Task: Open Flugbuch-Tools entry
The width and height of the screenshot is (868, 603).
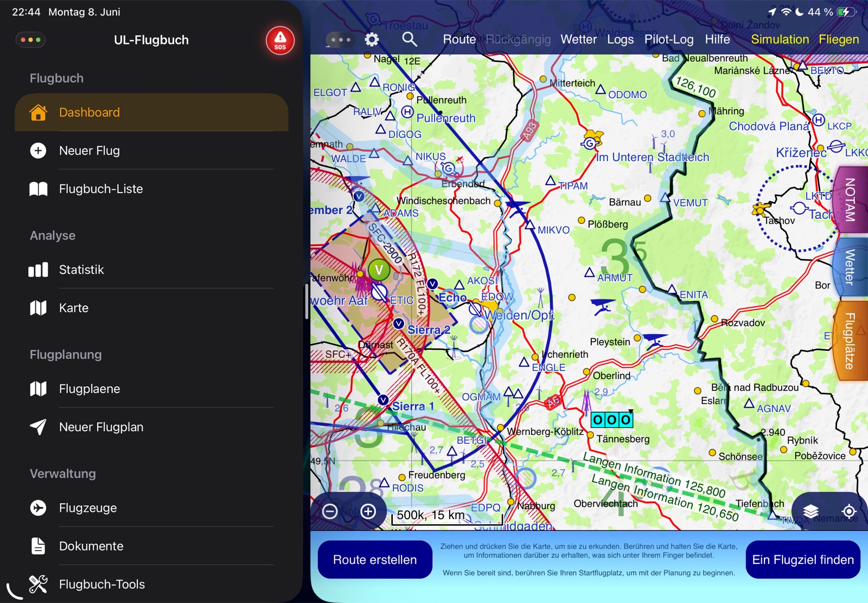Action: click(x=151, y=584)
